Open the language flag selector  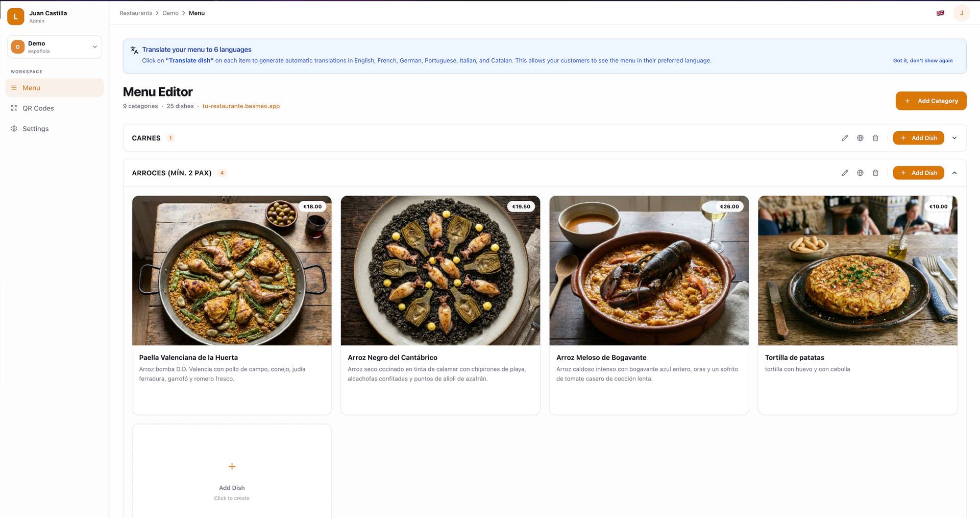pos(940,13)
